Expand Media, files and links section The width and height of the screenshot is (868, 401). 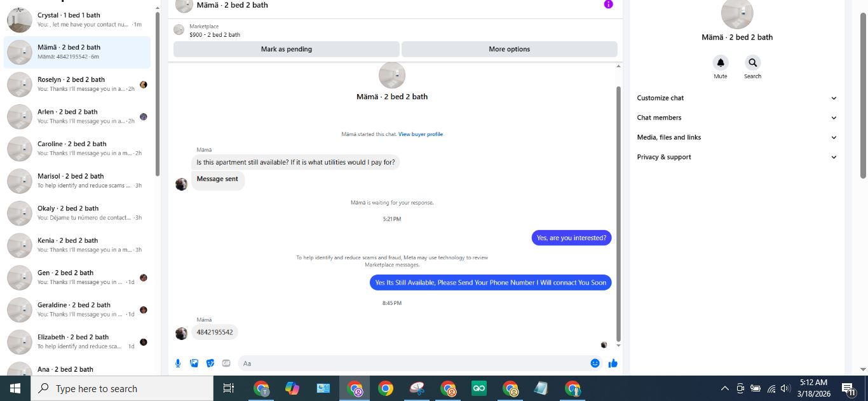(x=737, y=137)
